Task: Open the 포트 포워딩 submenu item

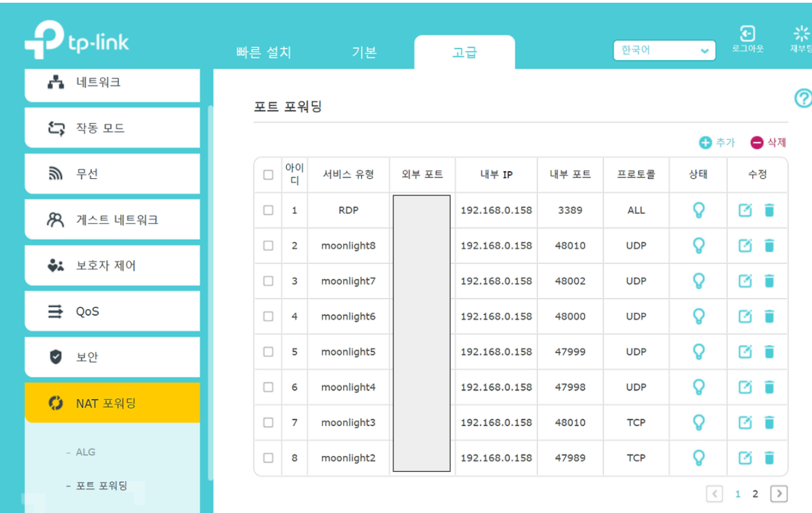Action: (101, 486)
